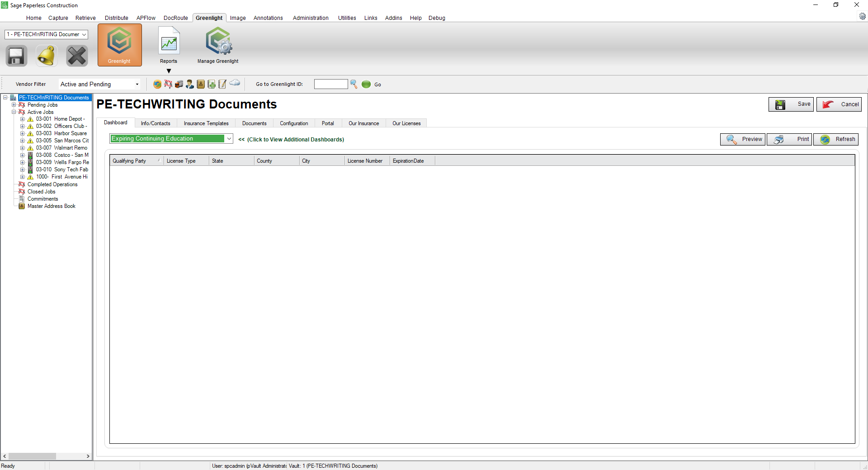Click the warning icon for 03-001 Home Depot
Image resolution: width=868 pixels, height=470 pixels.
click(30, 119)
